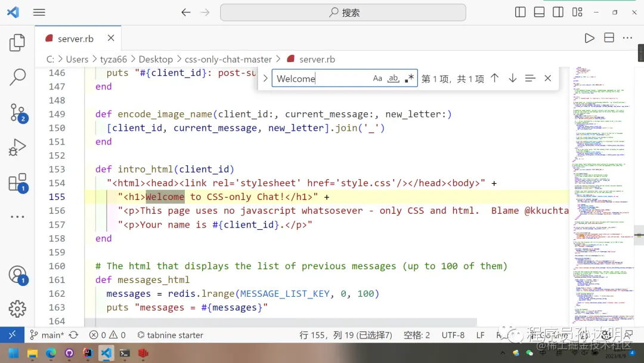Screen dimensions: 644x363
Task: Click the main* branch in status bar
Action: [47, 335]
